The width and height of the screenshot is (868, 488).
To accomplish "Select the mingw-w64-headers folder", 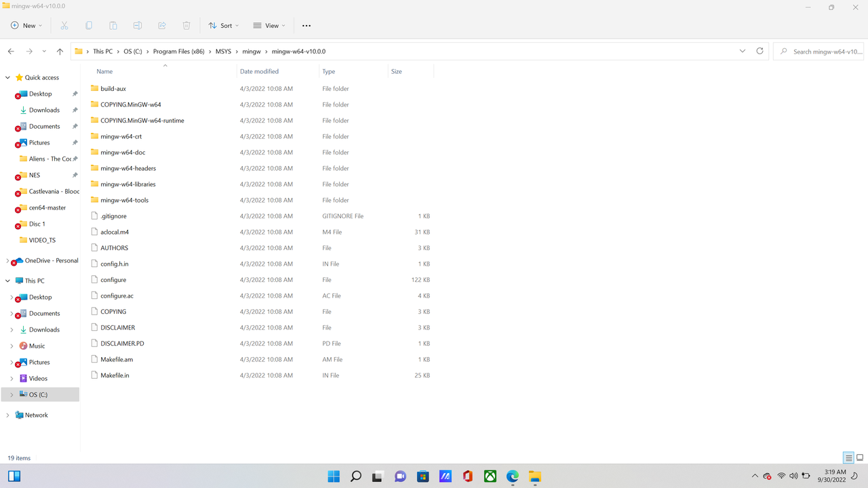I will point(128,168).
